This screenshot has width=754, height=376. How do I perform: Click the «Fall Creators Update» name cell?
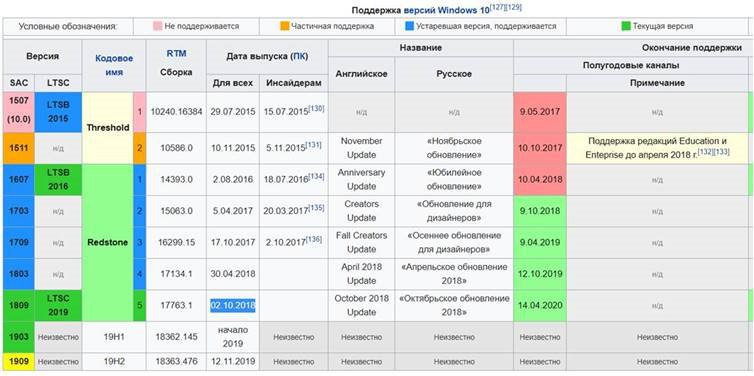point(361,242)
